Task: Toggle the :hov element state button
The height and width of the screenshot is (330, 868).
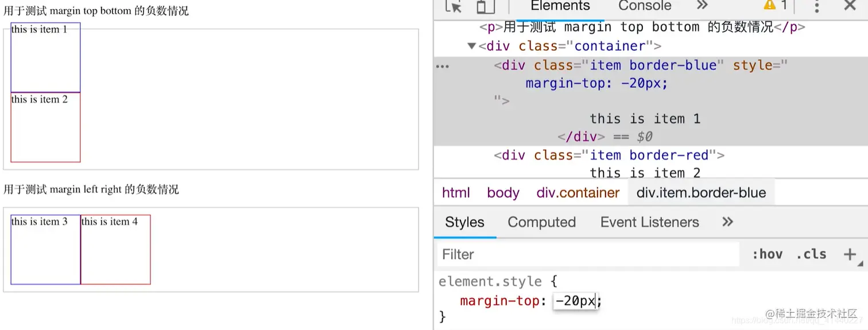Action: (767, 254)
